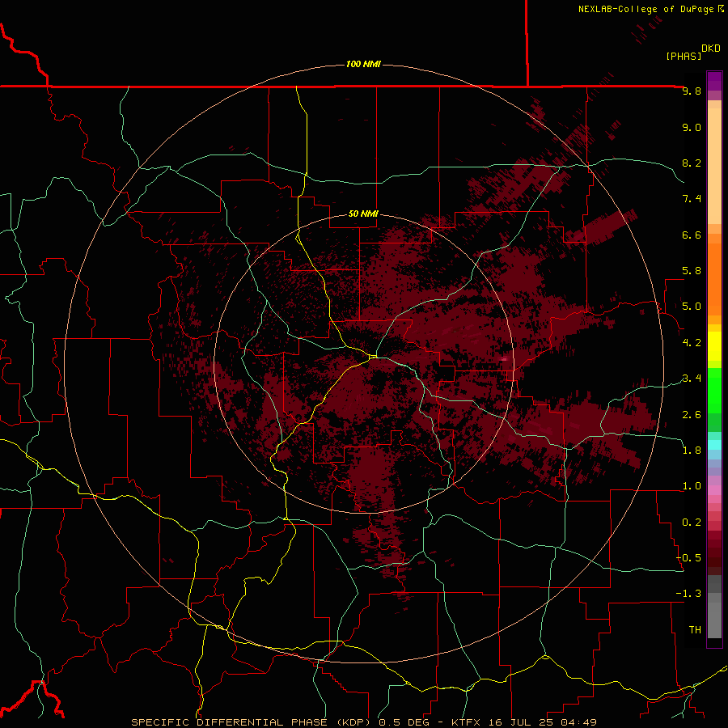Click the DKD legend unit label
Viewport: 728px width, 728px height.
click(x=711, y=49)
